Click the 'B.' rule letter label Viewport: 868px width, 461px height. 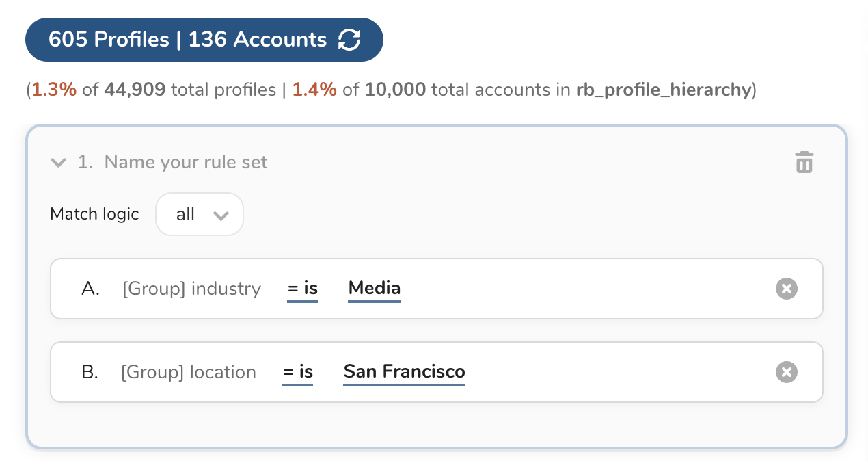point(90,372)
